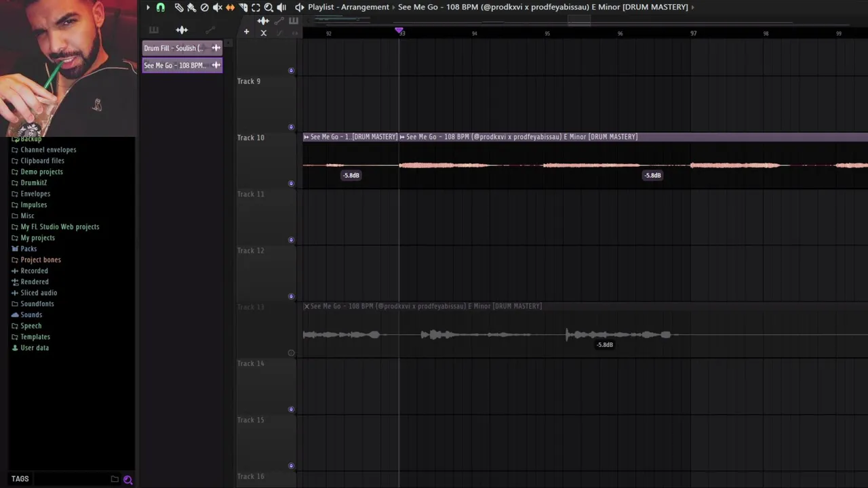
Task: Select the orange Slip tool
Action: coord(231,7)
